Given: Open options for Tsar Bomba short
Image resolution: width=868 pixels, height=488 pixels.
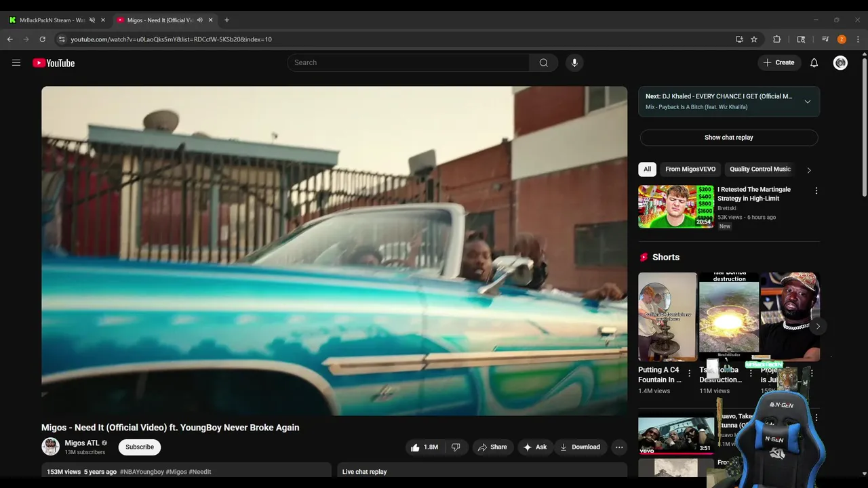Looking at the screenshot, I should pos(751,373).
